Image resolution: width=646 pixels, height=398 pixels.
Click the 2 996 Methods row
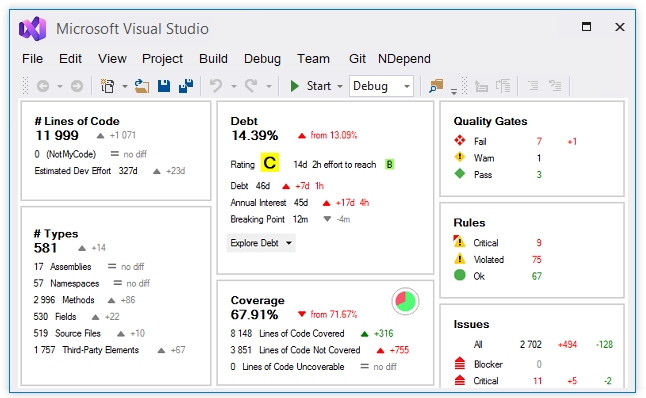84,300
